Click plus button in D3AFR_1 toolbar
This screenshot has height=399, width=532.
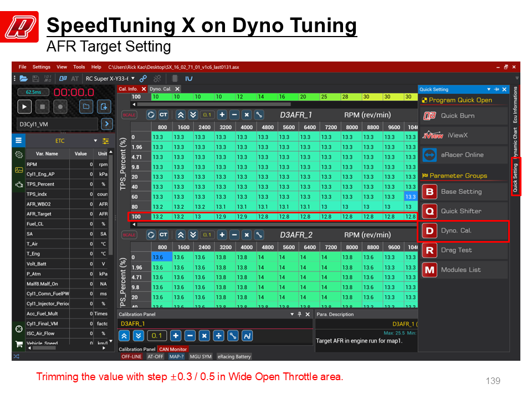pyautogui.click(x=222, y=115)
